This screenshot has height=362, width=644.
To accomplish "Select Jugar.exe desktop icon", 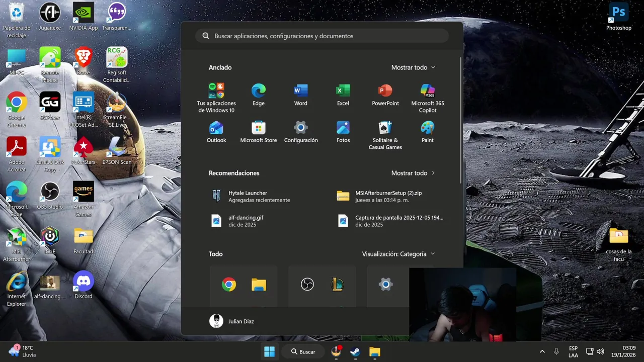I will 50,17.
